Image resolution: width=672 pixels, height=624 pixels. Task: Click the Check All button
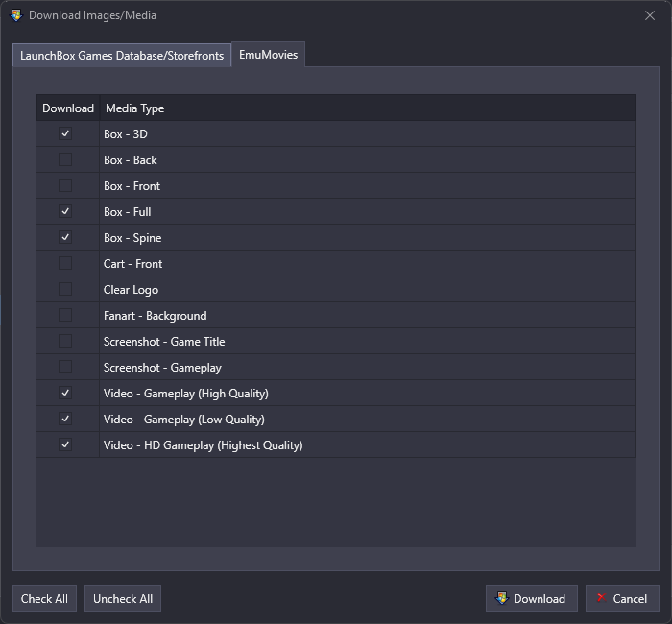pyautogui.click(x=44, y=598)
